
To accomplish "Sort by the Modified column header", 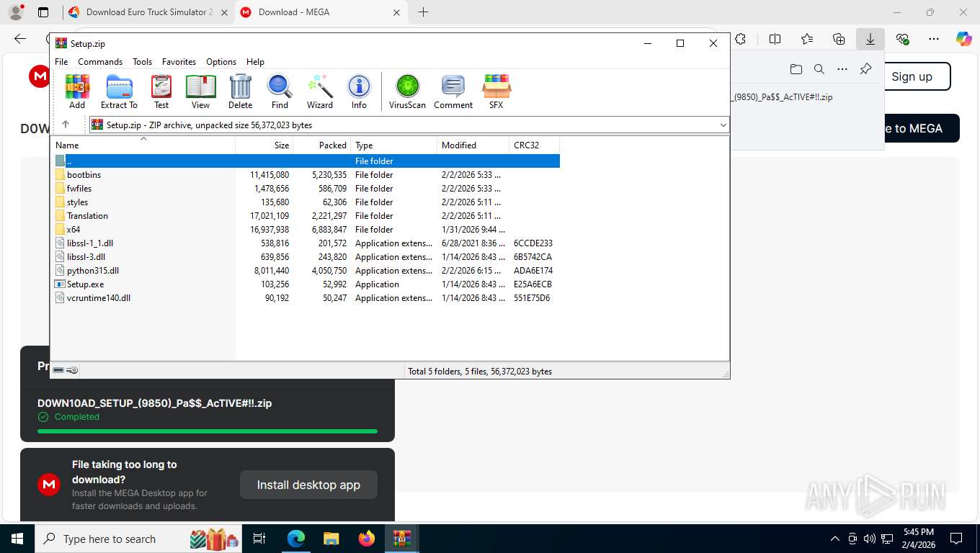I will pos(473,145).
